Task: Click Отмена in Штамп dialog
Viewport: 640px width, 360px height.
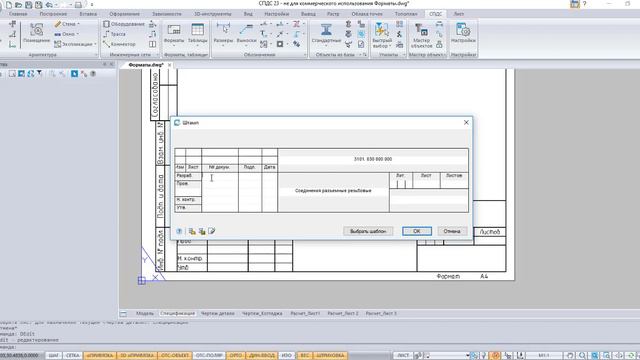Action: point(452,231)
